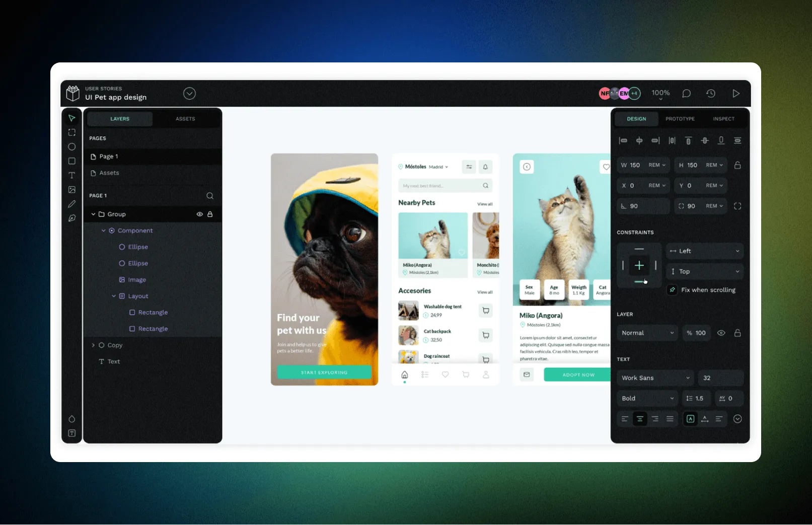Screen dimensions: 812x525
Task: Open the Work Sans font dropdown
Action: click(x=655, y=378)
